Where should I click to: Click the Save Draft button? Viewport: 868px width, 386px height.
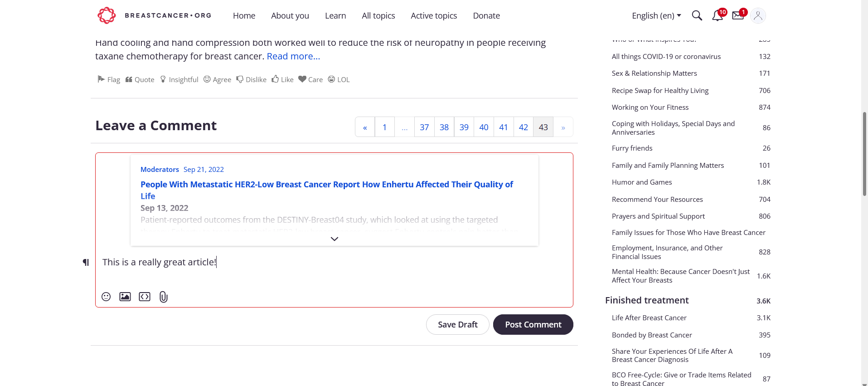click(458, 324)
